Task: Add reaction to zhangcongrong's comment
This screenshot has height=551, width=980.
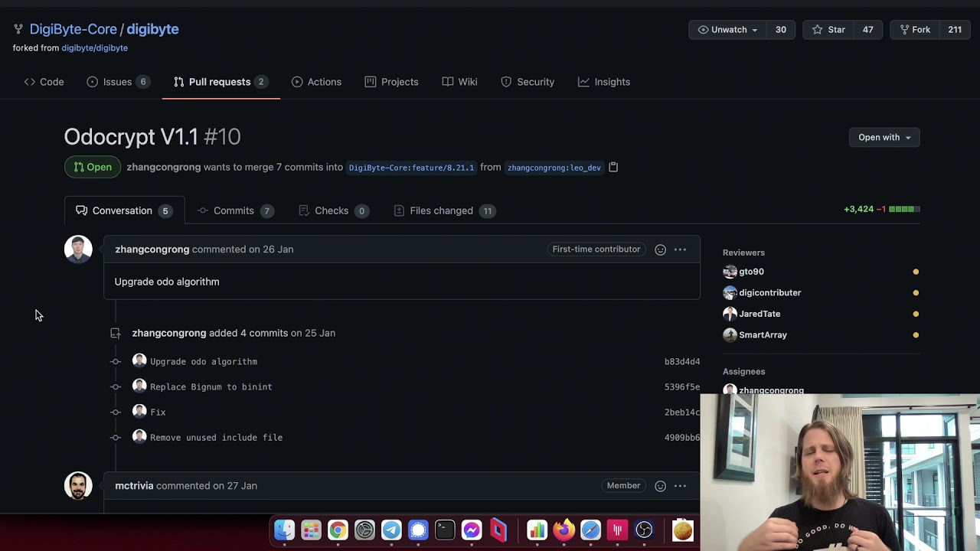Action: (660, 249)
